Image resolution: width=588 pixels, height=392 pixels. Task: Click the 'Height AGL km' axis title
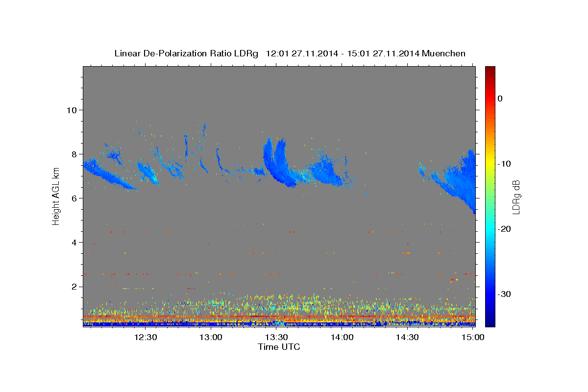point(56,196)
